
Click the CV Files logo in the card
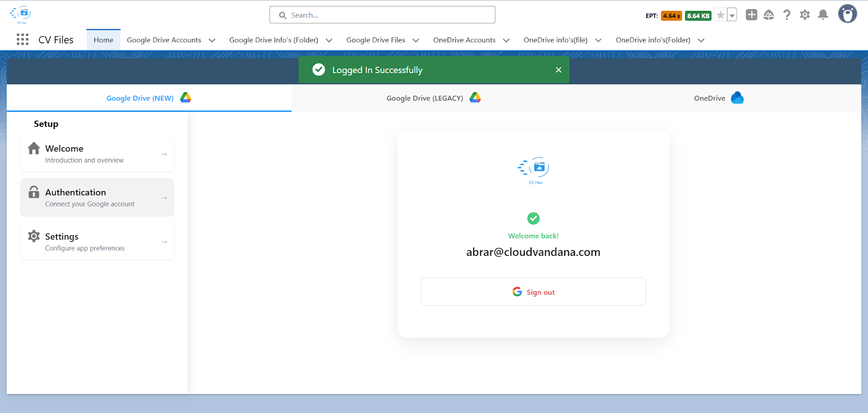[x=534, y=170]
